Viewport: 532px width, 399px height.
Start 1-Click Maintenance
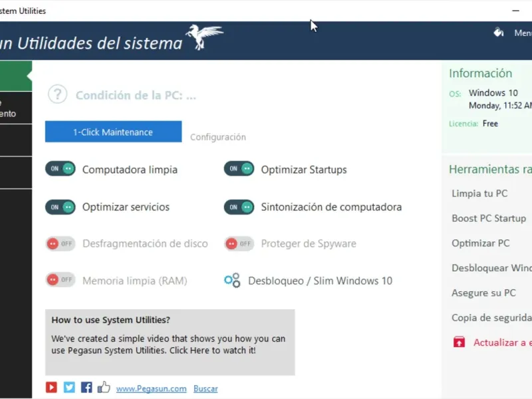point(113,132)
